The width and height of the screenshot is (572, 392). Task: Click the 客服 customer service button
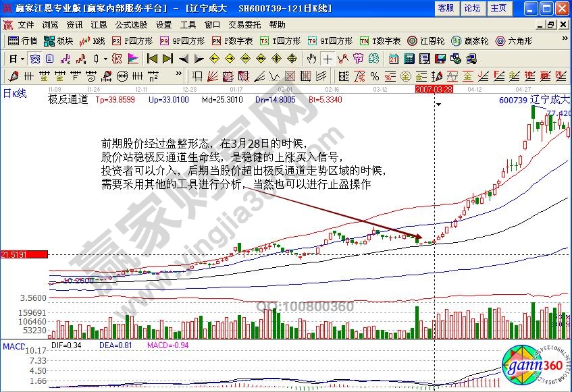[446, 8]
